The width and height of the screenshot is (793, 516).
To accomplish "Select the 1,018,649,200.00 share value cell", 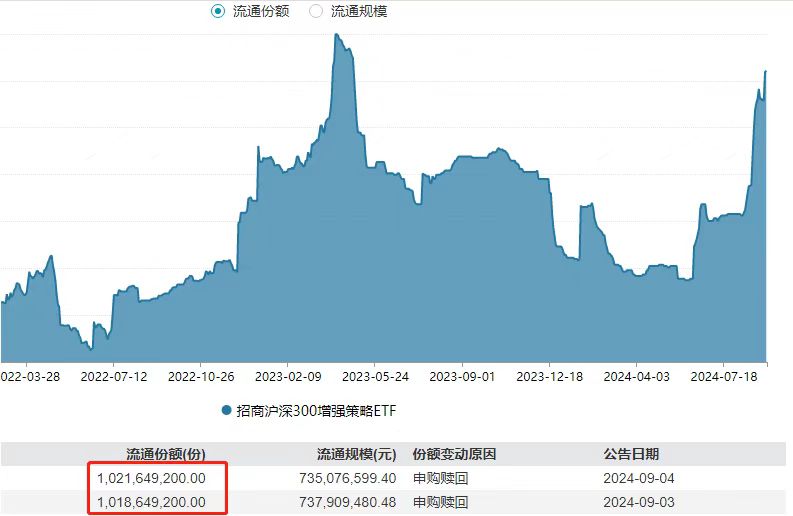I will point(151,502).
